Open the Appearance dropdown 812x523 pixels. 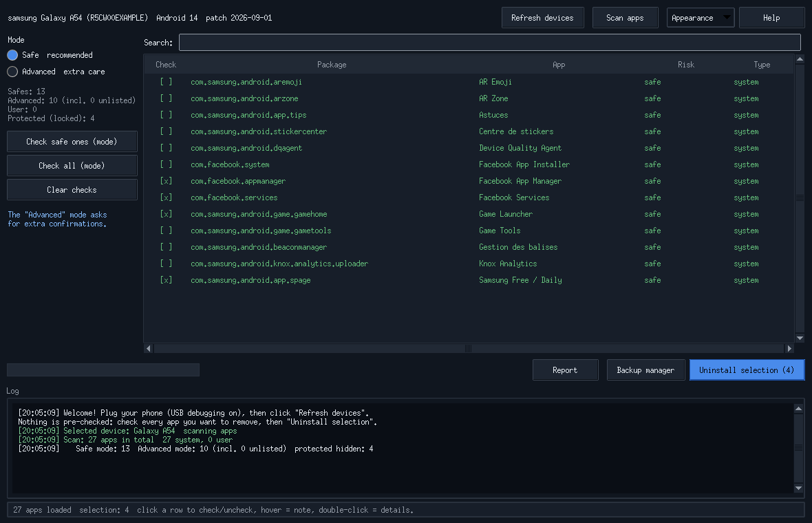(x=700, y=18)
